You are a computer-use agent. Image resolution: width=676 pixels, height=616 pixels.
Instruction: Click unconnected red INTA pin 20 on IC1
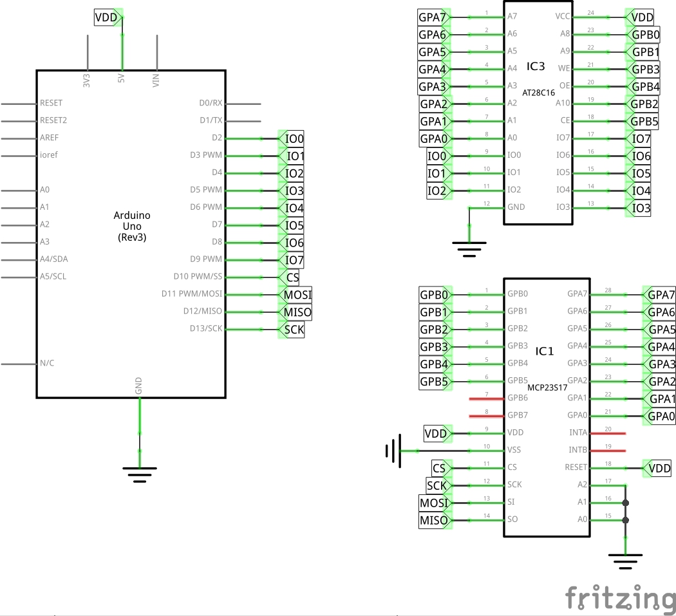(608, 434)
